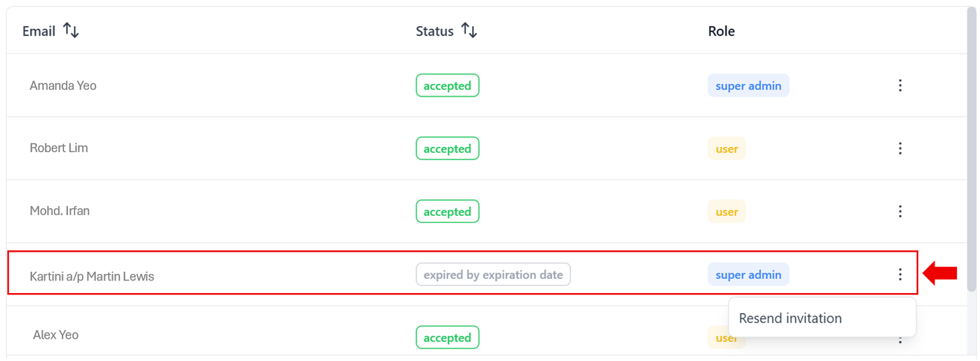Click Amanda Yeo's super admin role tag
Viewport: 980px width, 361px height.
[x=748, y=86]
